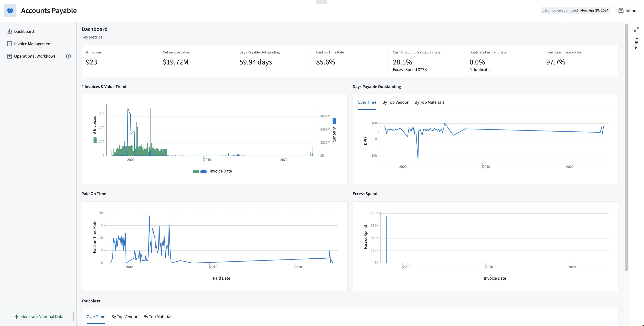Select Over Time tab in Days Payable Outstanding

367,102
